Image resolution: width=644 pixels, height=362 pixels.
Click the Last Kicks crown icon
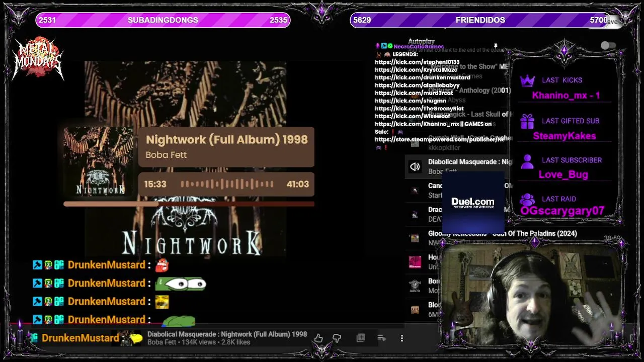tap(527, 80)
